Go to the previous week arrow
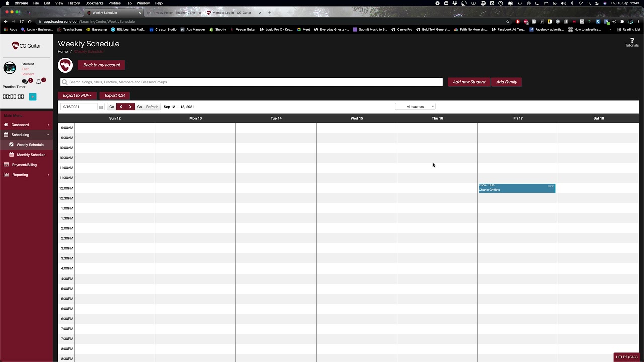 pos(121,107)
